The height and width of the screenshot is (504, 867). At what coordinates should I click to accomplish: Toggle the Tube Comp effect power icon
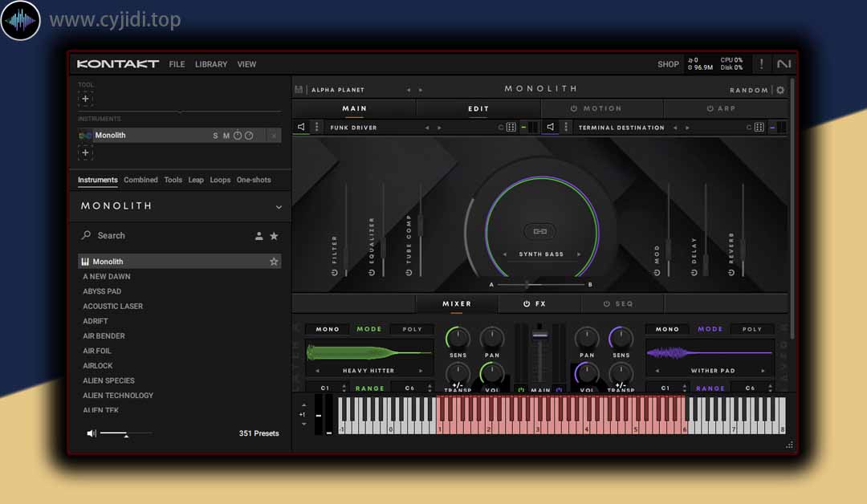click(x=409, y=272)
